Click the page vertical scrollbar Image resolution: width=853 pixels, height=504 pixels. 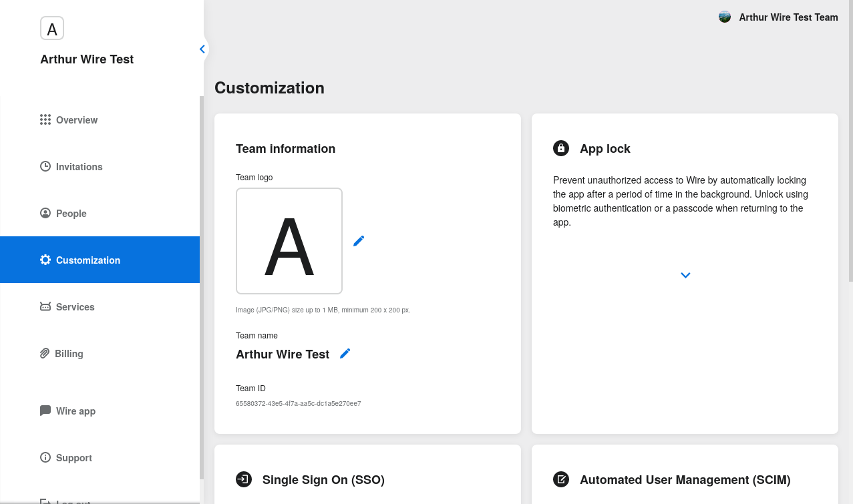[850, 140]
